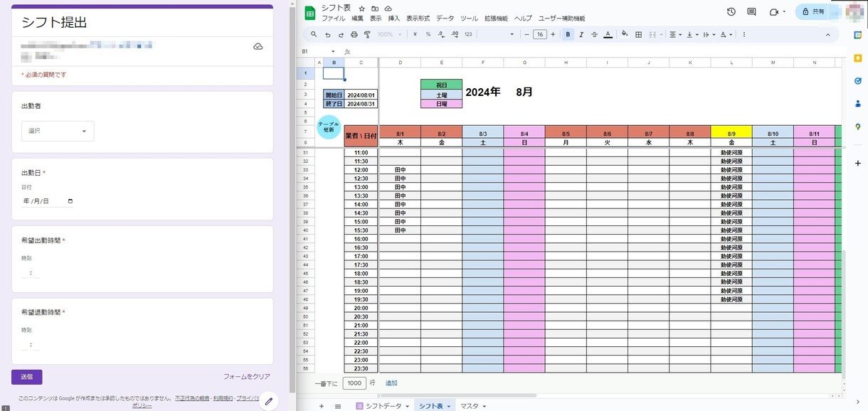Click the Sheets home logo icon

tap(310, 13)
